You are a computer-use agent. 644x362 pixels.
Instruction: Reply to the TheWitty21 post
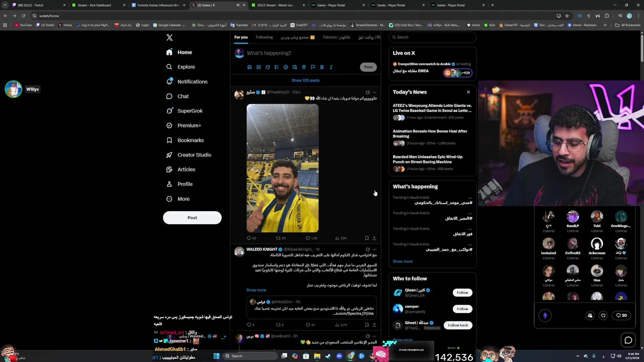click(x=251, y=238)
